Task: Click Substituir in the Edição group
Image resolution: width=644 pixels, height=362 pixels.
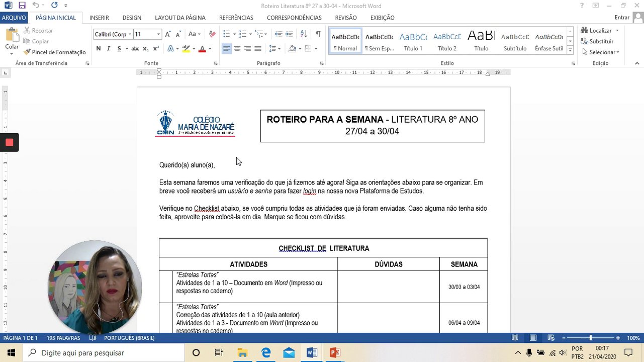Action: (x=597, y=42)
